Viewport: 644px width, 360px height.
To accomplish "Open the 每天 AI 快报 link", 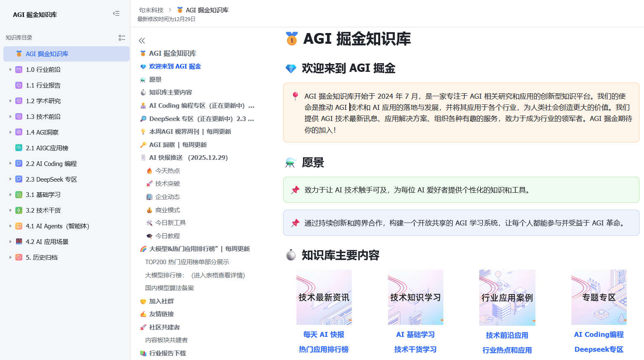I will 324,335.
